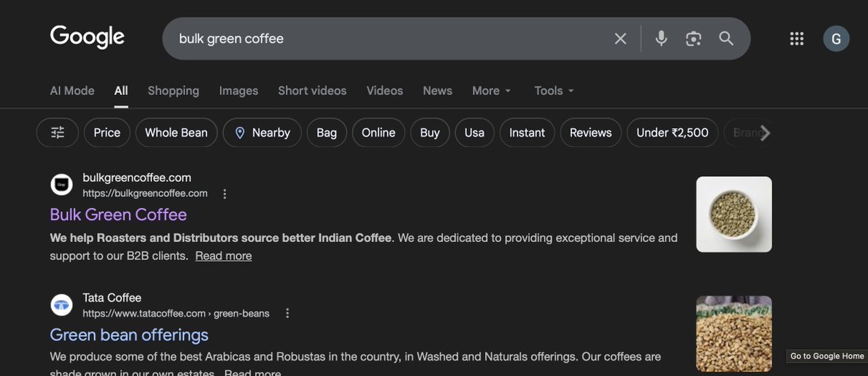Image resolution: width=868 pixels, height=376 pixels.
Task: Switch to Short videos tab
Action: pyautogui.click(x=312, y=91)
